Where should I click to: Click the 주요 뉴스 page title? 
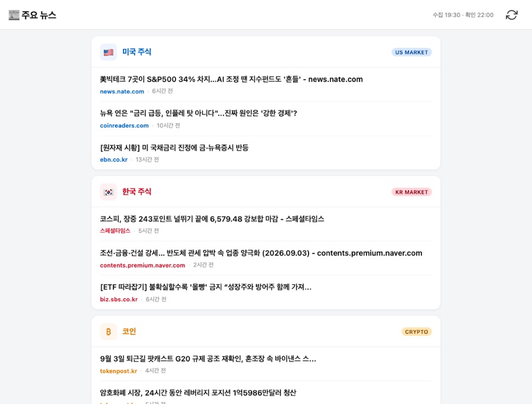pos(38,15)
